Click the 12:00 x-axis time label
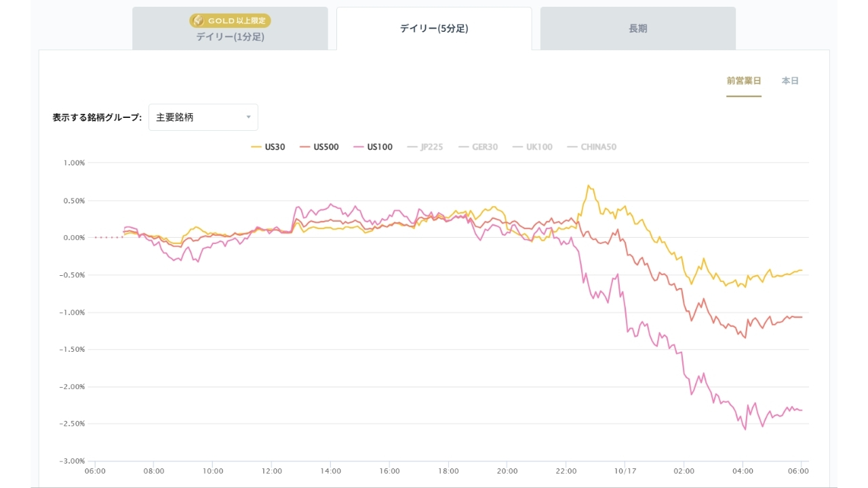The width and height of the screenshot is (868, 488). (x=271, y=471)
